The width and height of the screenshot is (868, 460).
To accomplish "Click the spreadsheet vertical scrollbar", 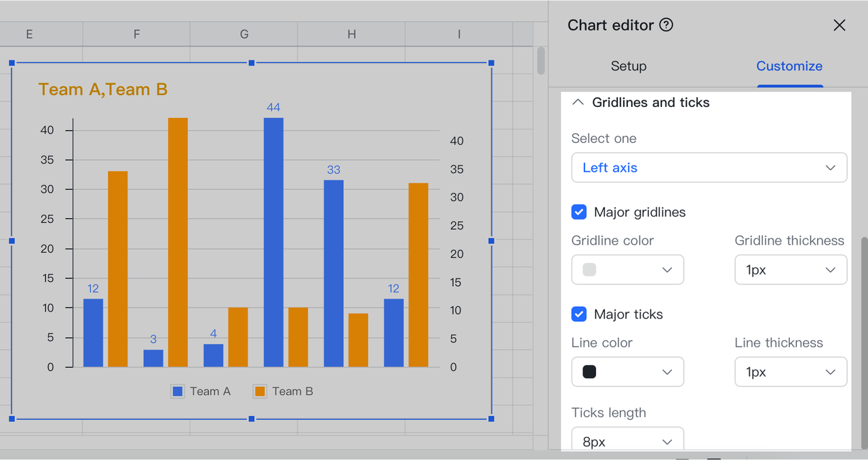I will (x=540, y=61).
